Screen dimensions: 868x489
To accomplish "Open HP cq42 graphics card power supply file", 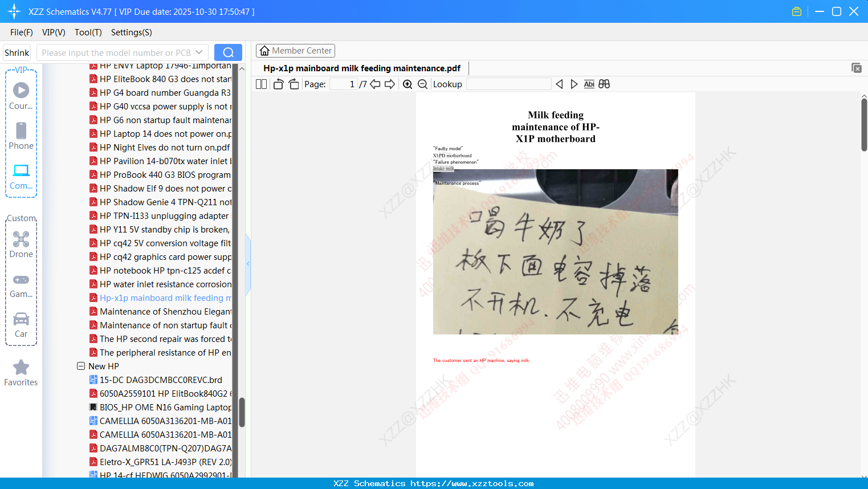I will pos(161,257).
